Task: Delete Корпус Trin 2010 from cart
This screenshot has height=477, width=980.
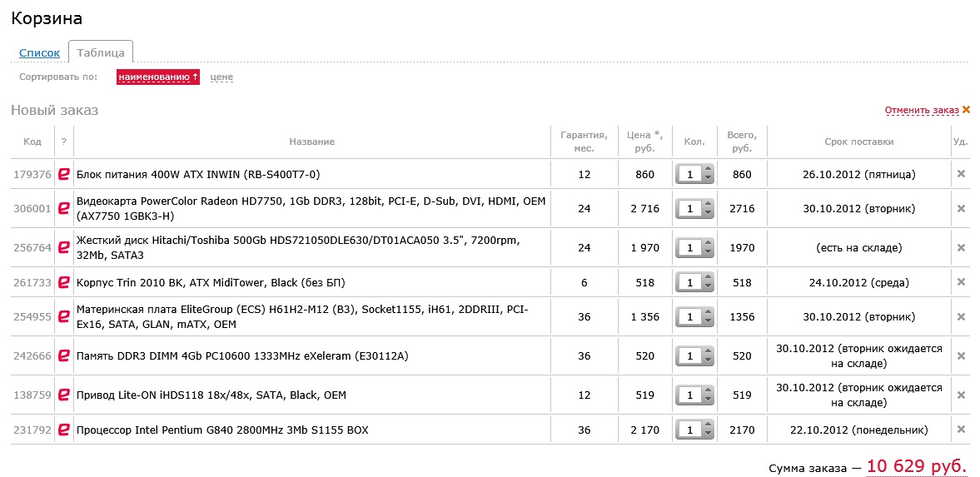Action: click(960, 283)
